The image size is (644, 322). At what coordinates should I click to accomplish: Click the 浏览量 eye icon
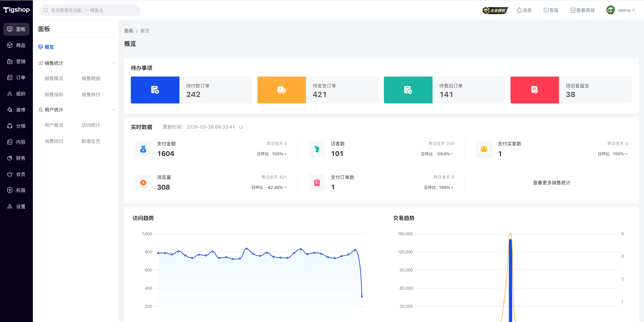[143, 183]
